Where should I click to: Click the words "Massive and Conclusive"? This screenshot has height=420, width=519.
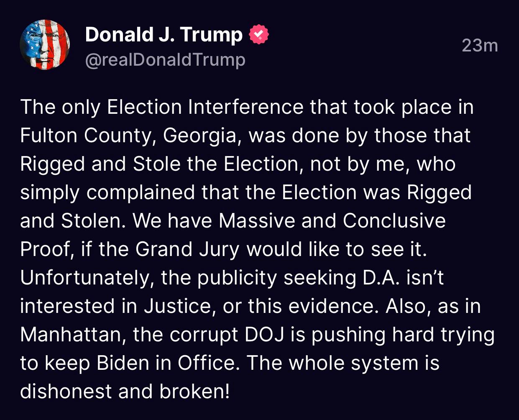[x=332, y=221]
